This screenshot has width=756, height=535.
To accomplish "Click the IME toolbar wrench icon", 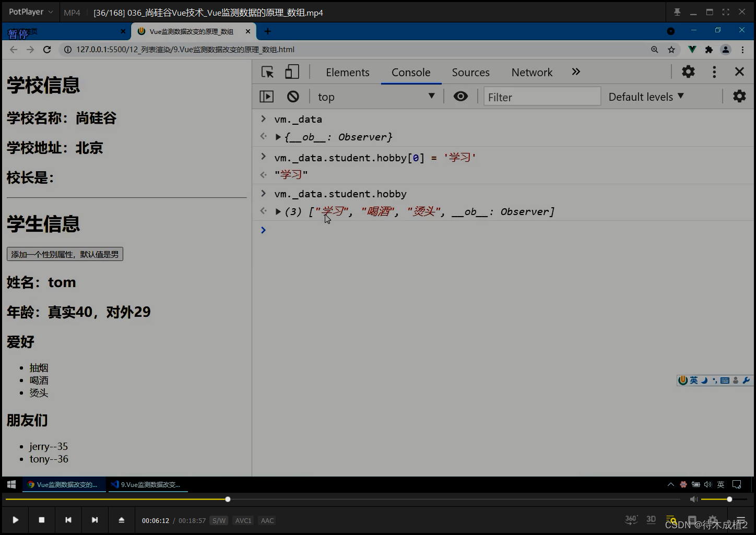I will point(746,381).
